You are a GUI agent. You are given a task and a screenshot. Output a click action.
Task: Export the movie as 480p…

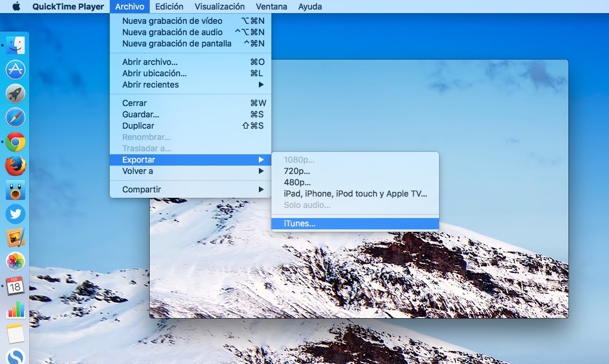355,182
